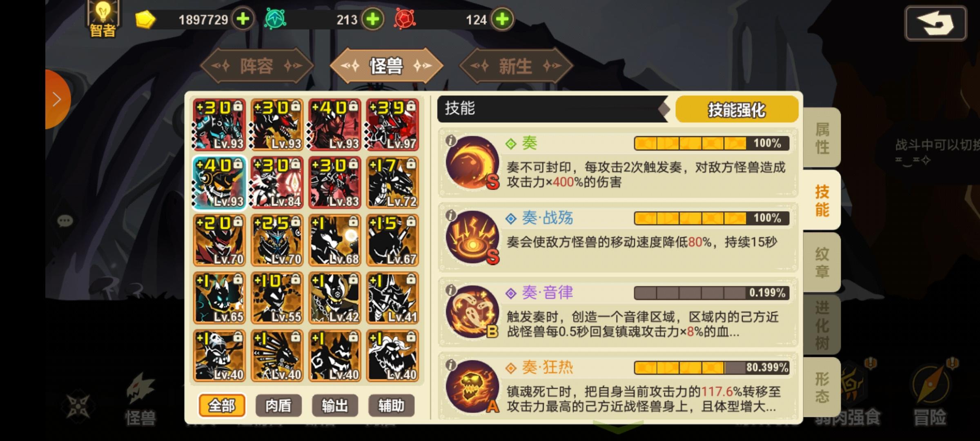
Task: Open the 属性 side tab
Action: click(x=822, y=138)
